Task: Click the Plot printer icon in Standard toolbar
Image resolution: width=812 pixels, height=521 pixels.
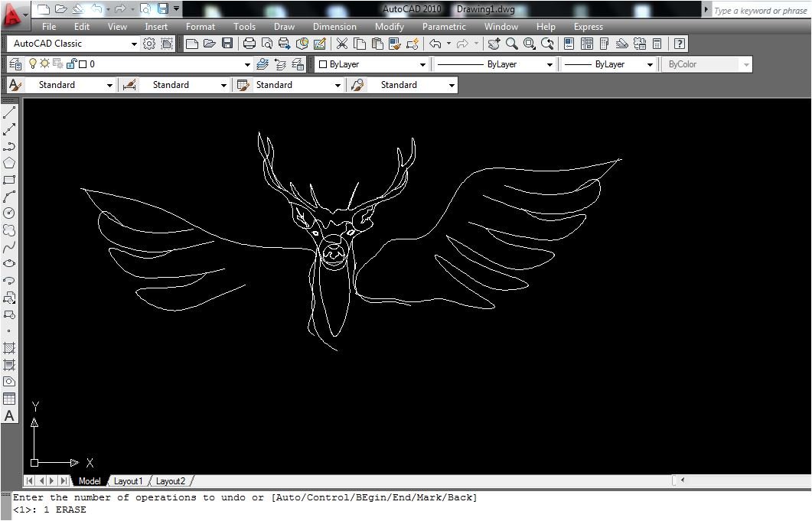Action: click(x=249, y=44)
